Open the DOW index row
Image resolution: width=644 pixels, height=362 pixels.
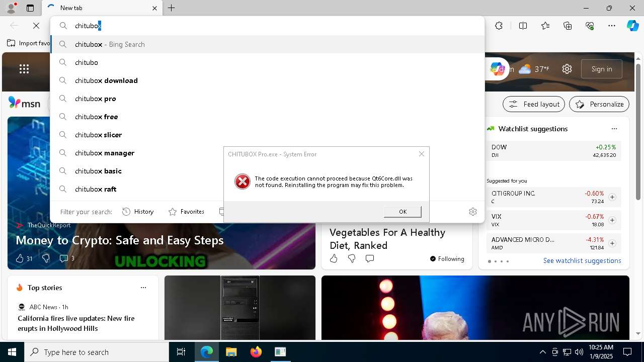(x=553, y=151)
